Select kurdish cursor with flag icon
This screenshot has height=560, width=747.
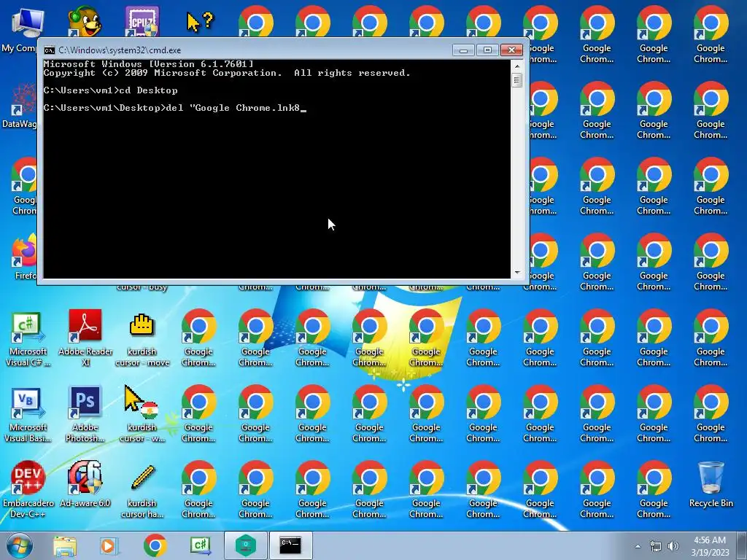142,414
